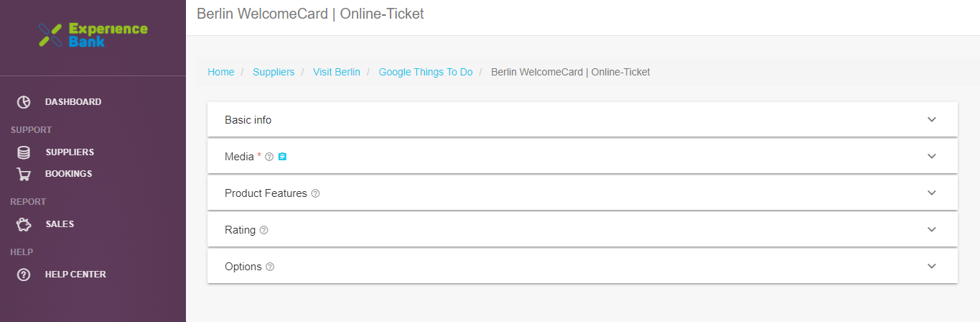The height and width of the screenshot is (322, 980).
Task: Click the Experience Bank logo
Action: [93, 35]
